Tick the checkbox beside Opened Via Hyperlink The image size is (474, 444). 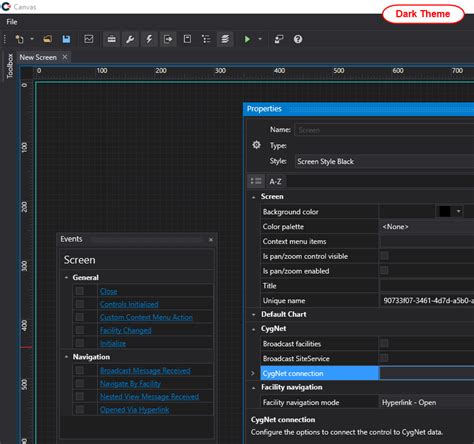[x=80, y=409]
